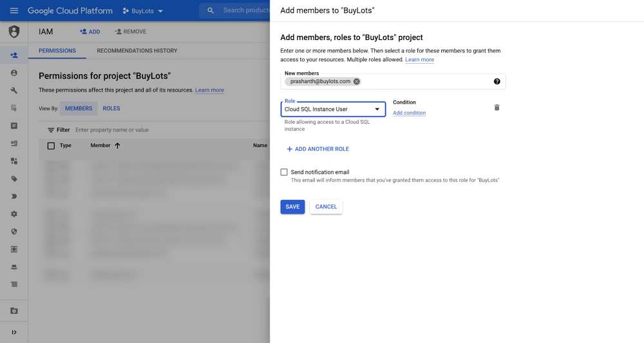The height and width of the screenshot is (343, 644).
Task: Open Learn more link in the add members panel
Action: click(419, 59)
